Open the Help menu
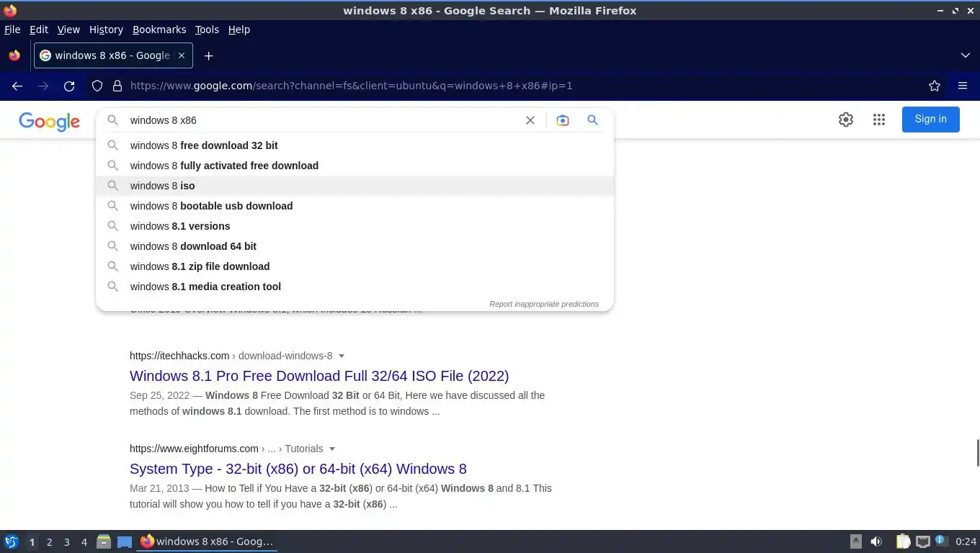This screenshot has height=553, width=980. (x=239, y=30)
